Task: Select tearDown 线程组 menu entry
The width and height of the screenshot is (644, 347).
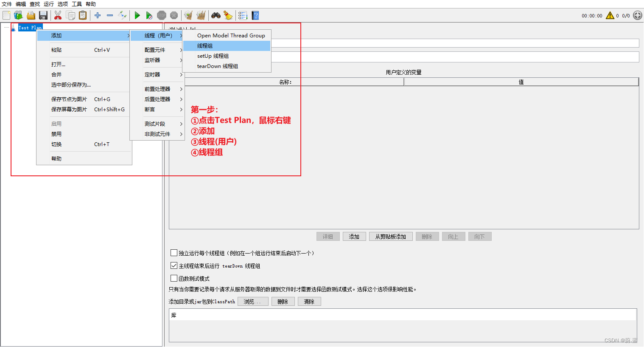Action: (227, 66)
